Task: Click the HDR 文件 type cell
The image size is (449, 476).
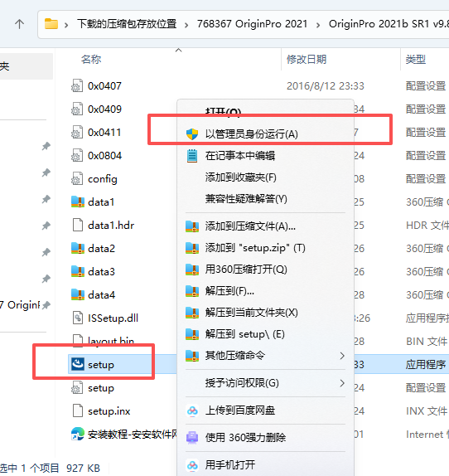Action: point(427,226)
